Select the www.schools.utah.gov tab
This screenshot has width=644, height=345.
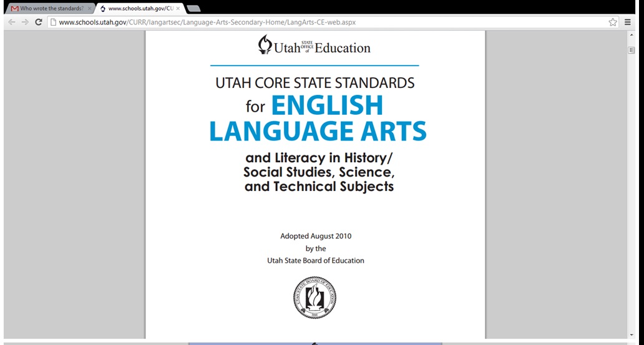point(140,8)
